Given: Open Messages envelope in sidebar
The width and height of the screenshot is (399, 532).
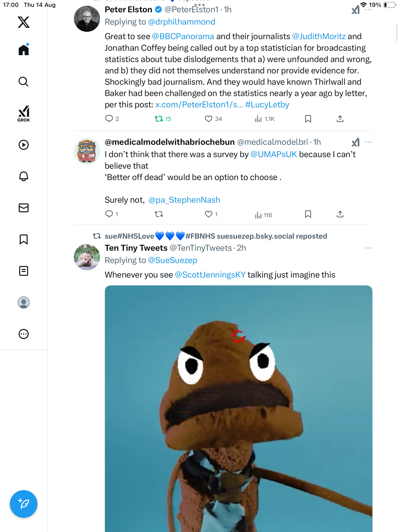Looking at the screenshot, I should 24,208.
